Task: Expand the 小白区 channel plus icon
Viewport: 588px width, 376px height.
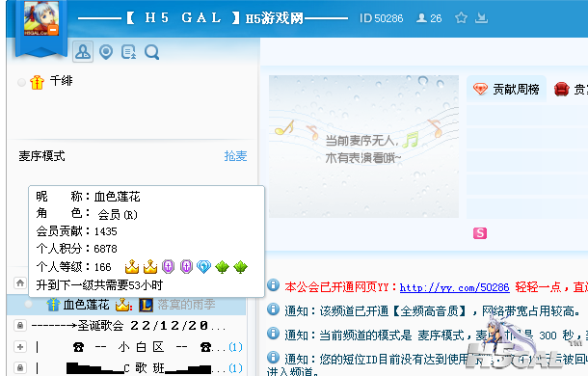Action: tap(20, 347)
